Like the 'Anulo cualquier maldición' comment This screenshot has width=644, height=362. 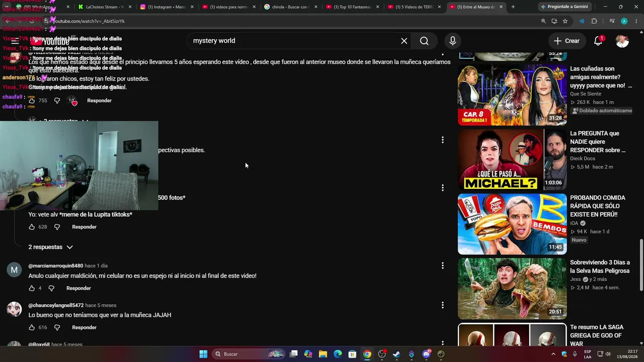tap(32, 288)
